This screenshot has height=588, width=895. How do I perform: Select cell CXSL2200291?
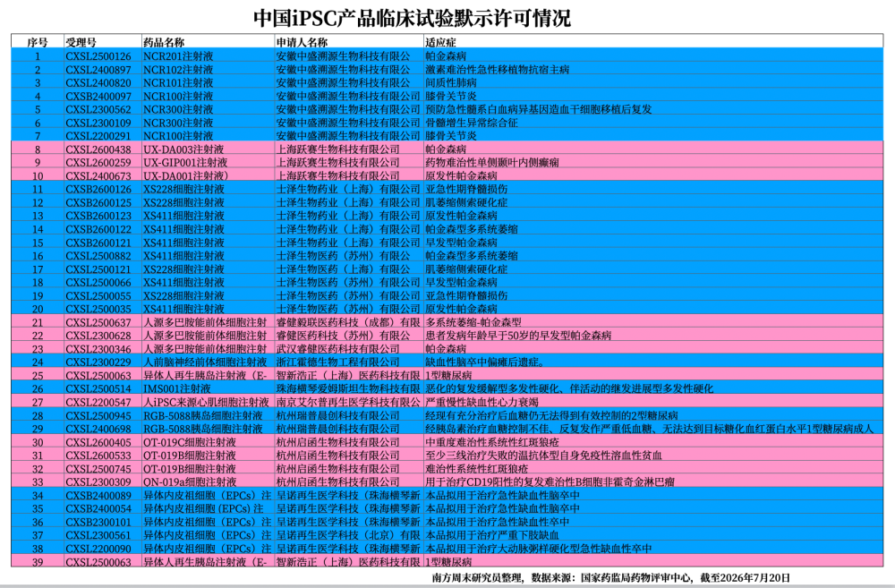click(98, 136)
